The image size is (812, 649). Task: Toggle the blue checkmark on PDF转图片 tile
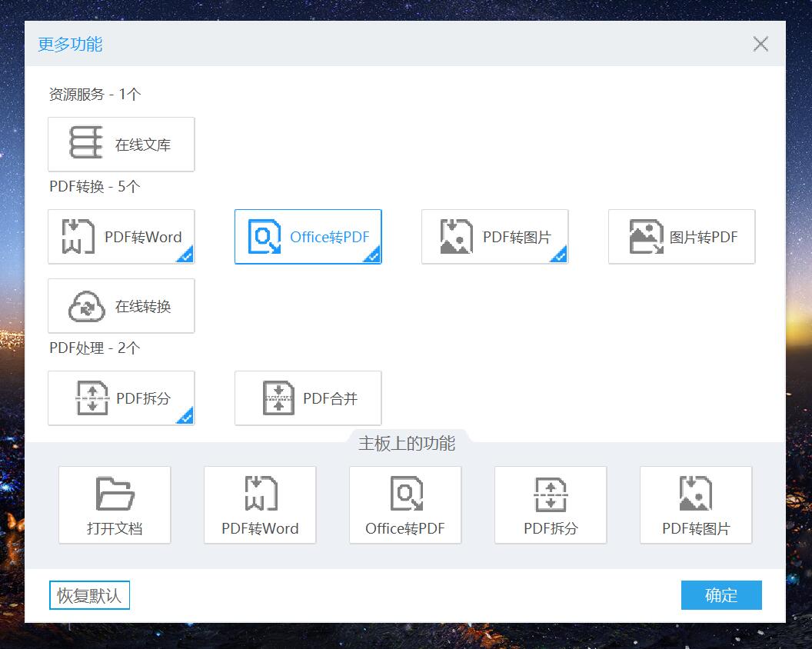click(x=560, y=255)
